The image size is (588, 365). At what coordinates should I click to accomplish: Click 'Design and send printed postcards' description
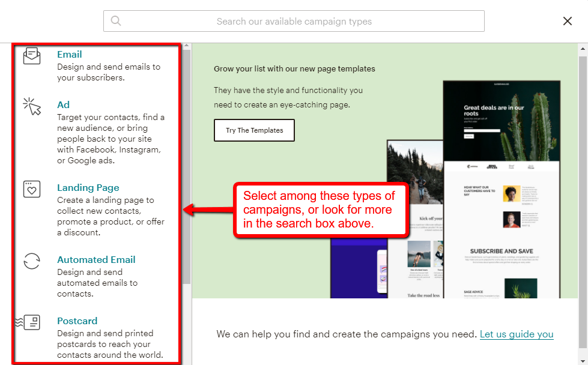point(110,344)
